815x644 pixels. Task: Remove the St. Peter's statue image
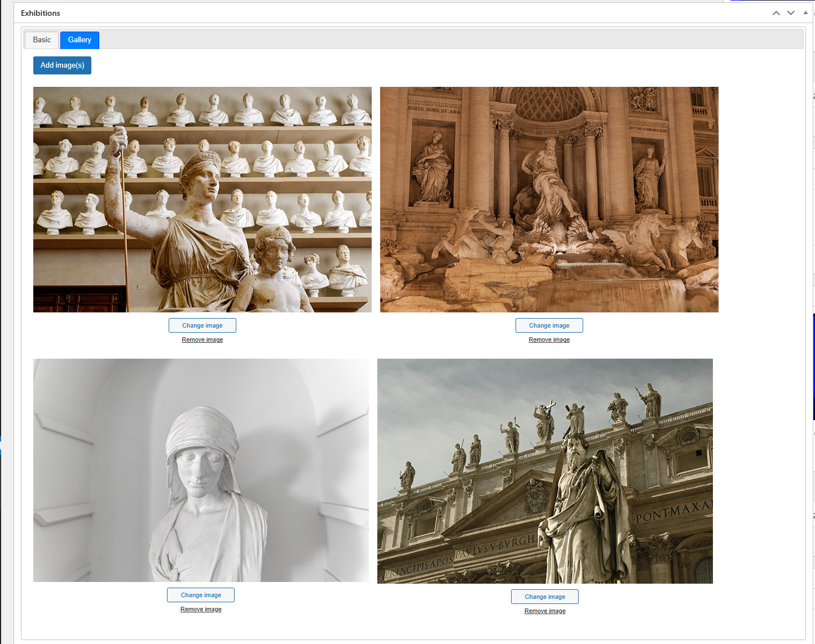(x=545, y=611)
